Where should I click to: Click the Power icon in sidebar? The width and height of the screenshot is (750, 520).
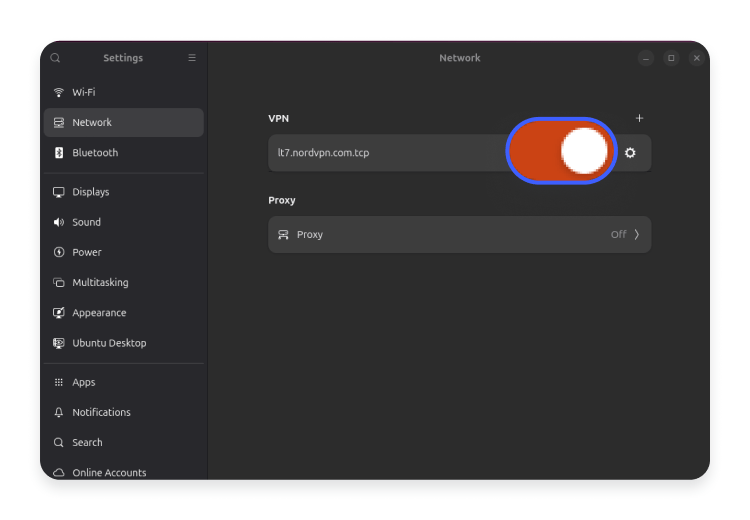59,252
